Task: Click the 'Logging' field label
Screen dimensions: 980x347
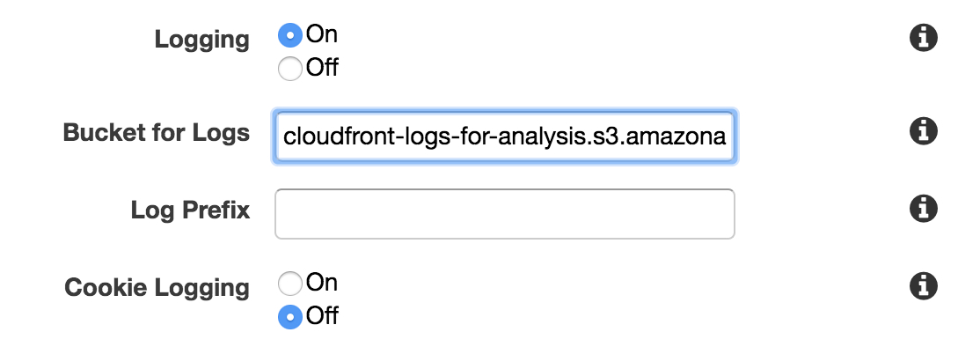Action: [201, 40]
